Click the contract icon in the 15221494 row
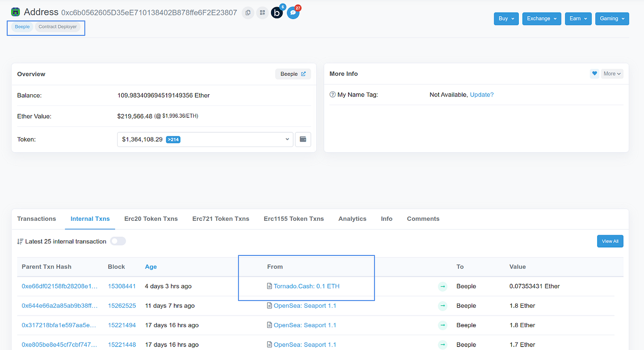 click(x=269, y=325)
